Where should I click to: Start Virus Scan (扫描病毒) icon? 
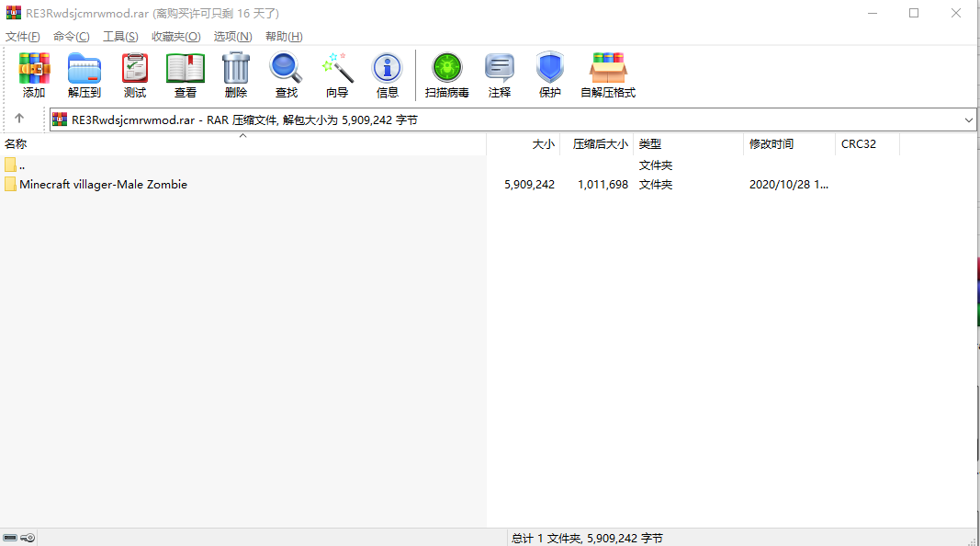447,68
